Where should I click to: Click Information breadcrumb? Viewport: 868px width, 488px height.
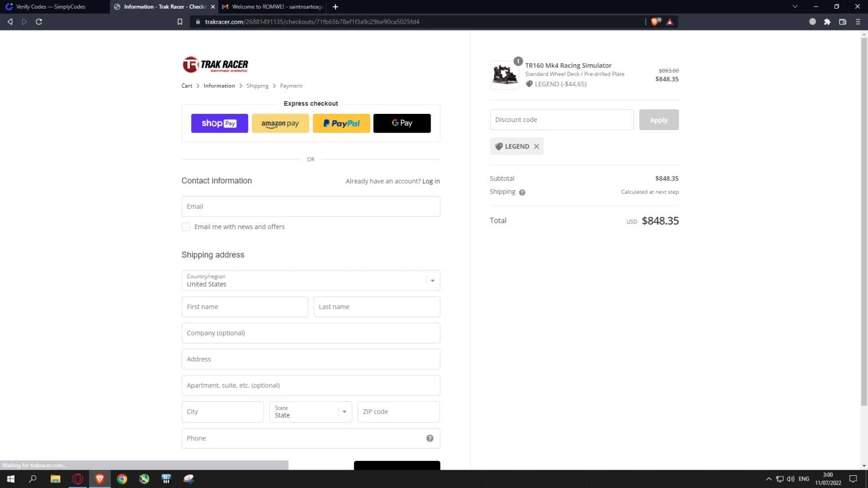(x=219, y=86)
